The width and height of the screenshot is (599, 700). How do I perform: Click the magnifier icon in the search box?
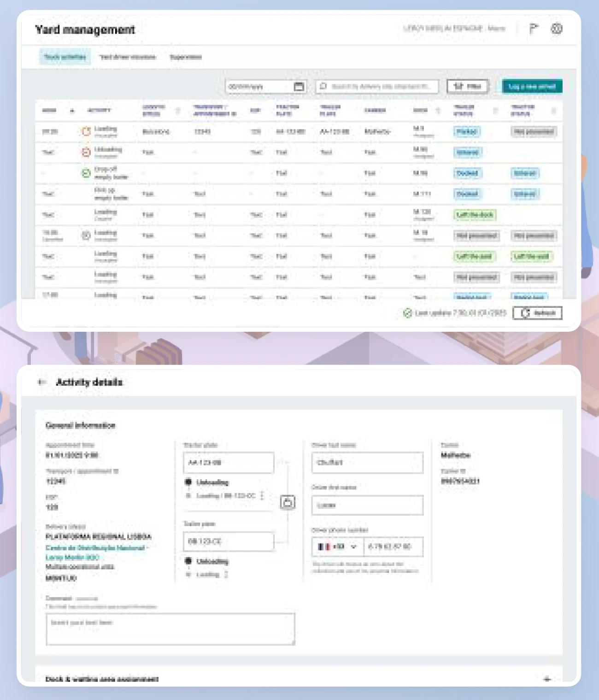click(x=323, y=86)
